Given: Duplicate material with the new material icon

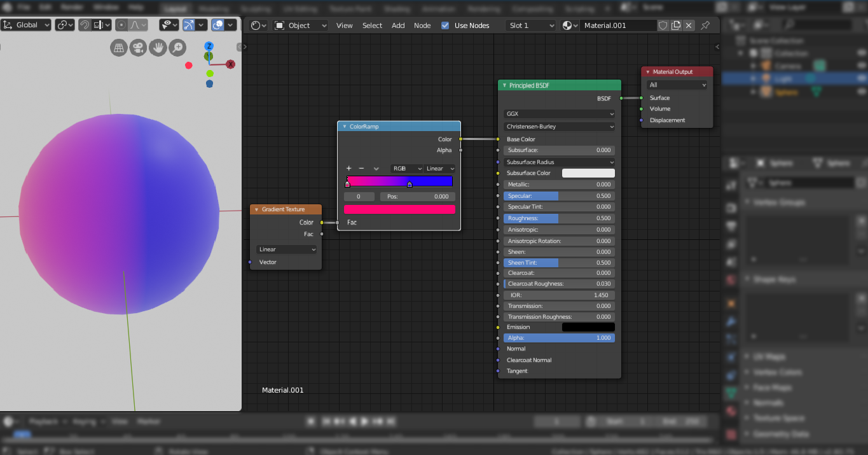Looking at the screenshot, I should click(x=676, y=25).
